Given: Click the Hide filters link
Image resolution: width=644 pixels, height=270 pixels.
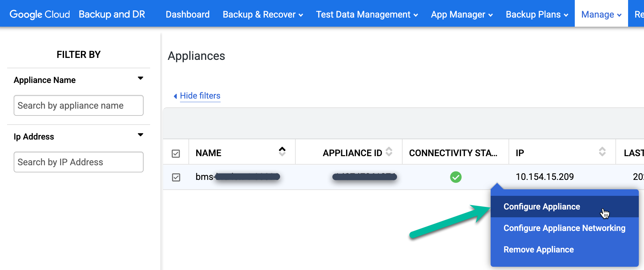Looking at the screenshot, I should pyautogui.click(x=200, y=96).
